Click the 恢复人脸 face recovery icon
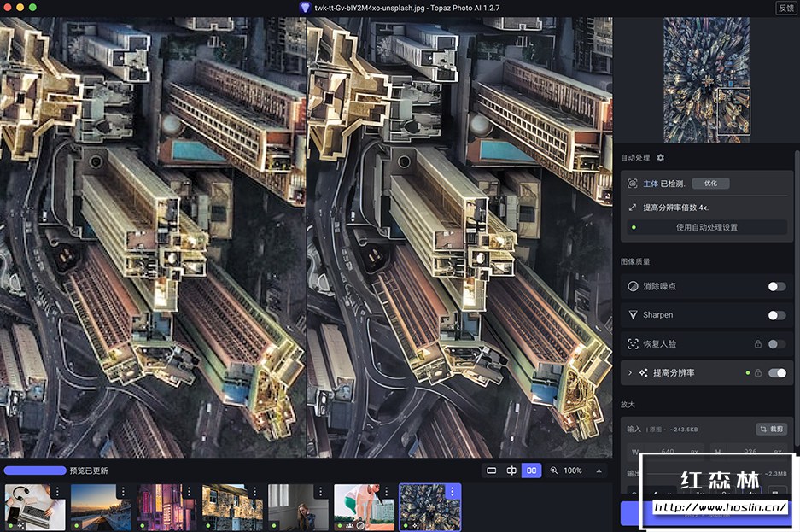Image resolution: width=800 pixels, height=532 pixels. [633, 344]
